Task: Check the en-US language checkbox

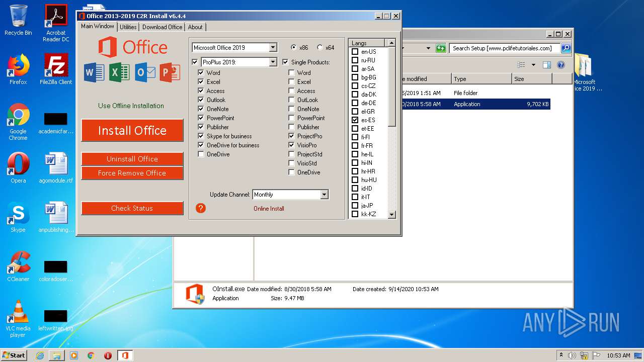Action: click(x=355, y=52)
